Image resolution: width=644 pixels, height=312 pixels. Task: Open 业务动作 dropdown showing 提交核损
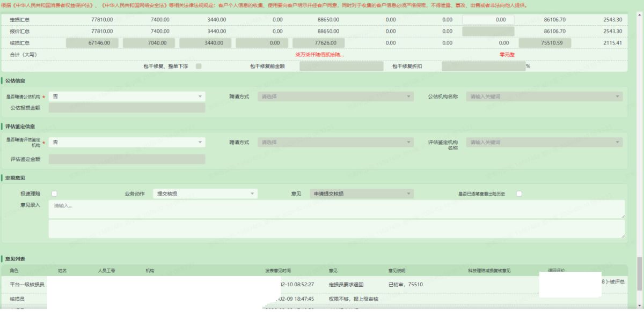[x=205, y=194]
